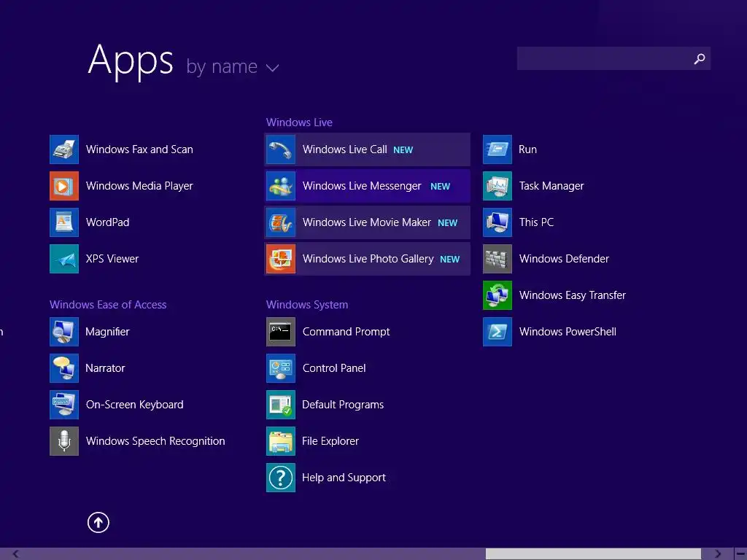
Task: Click the 'File Explorer' label
Action: [330, 441]
